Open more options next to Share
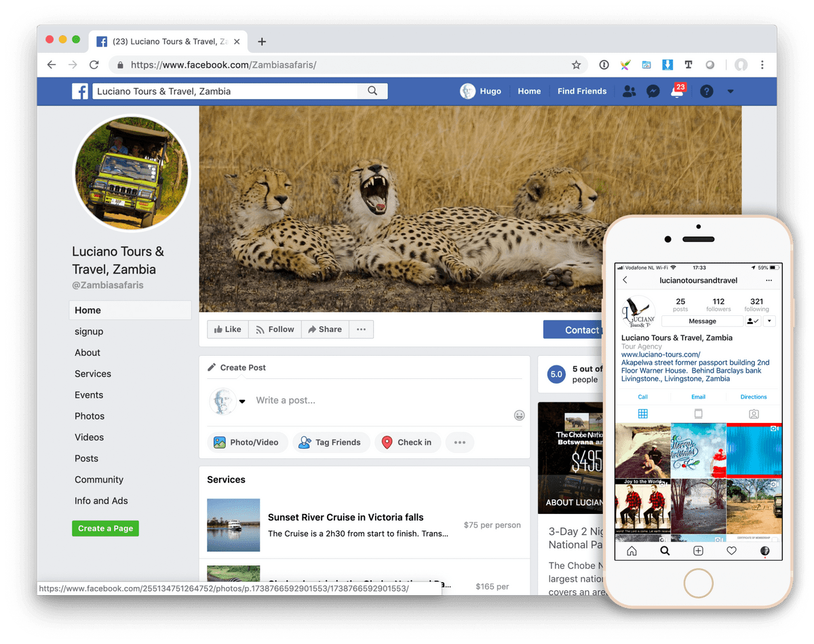Image resolution: width=814 pixels, height=644 pixels. [x=361, y=329]
